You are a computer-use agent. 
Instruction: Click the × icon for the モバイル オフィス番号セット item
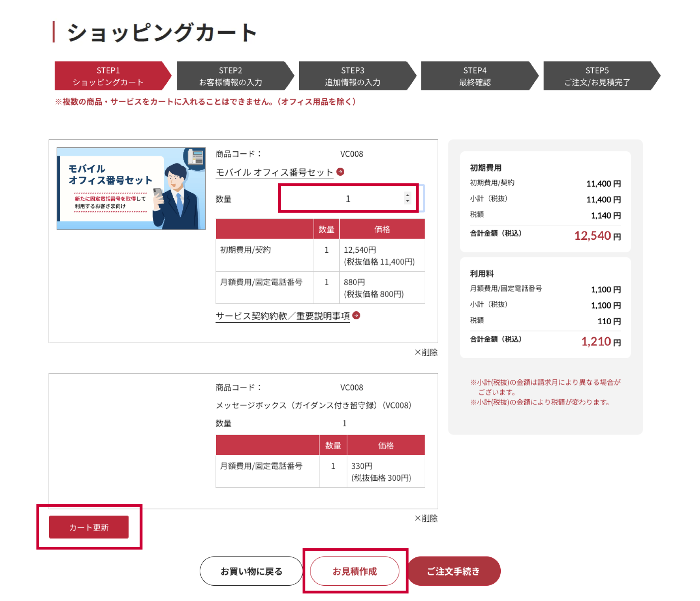418,352
